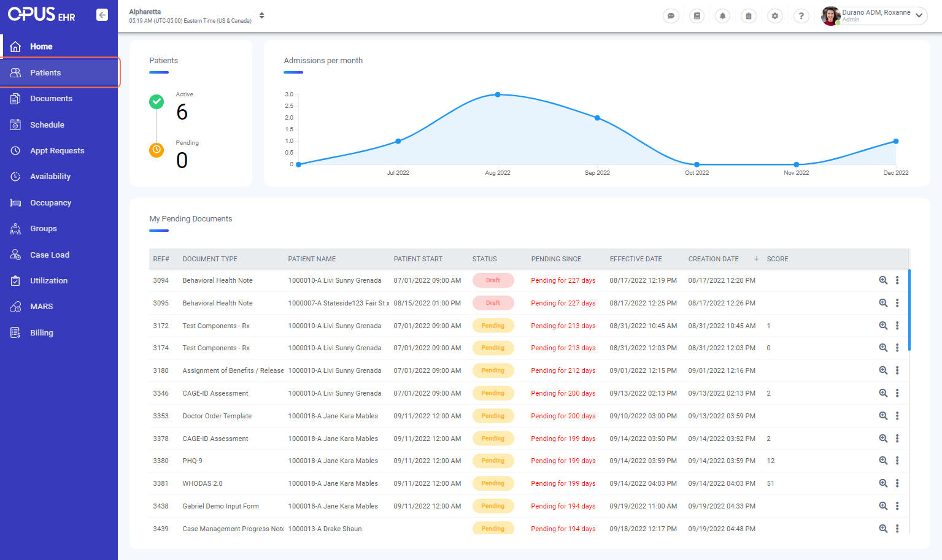Open Documents in sidebar

coord(59,99)
